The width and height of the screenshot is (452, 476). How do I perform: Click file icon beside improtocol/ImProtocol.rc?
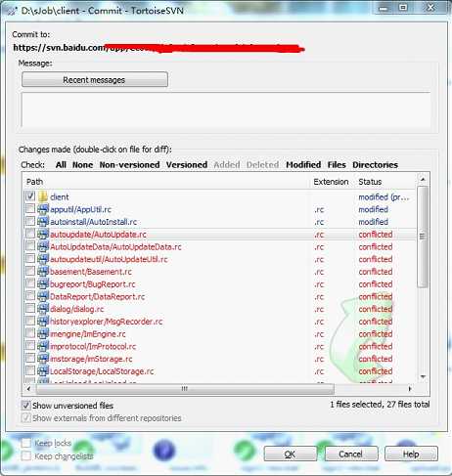(x=43, y=346)
